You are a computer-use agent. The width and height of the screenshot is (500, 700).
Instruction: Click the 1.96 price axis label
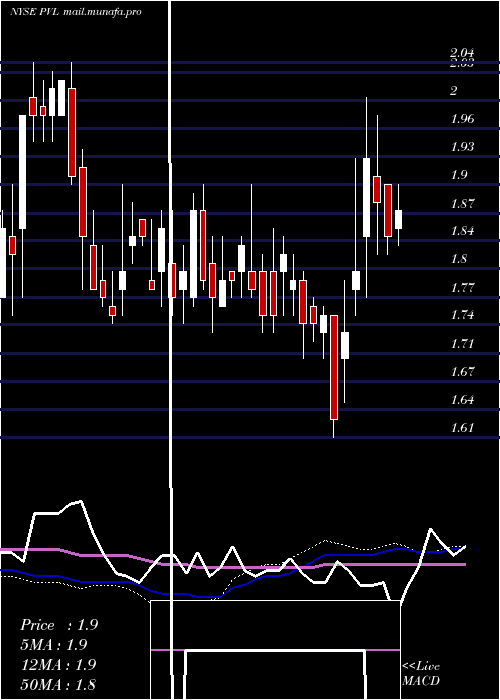462,119
